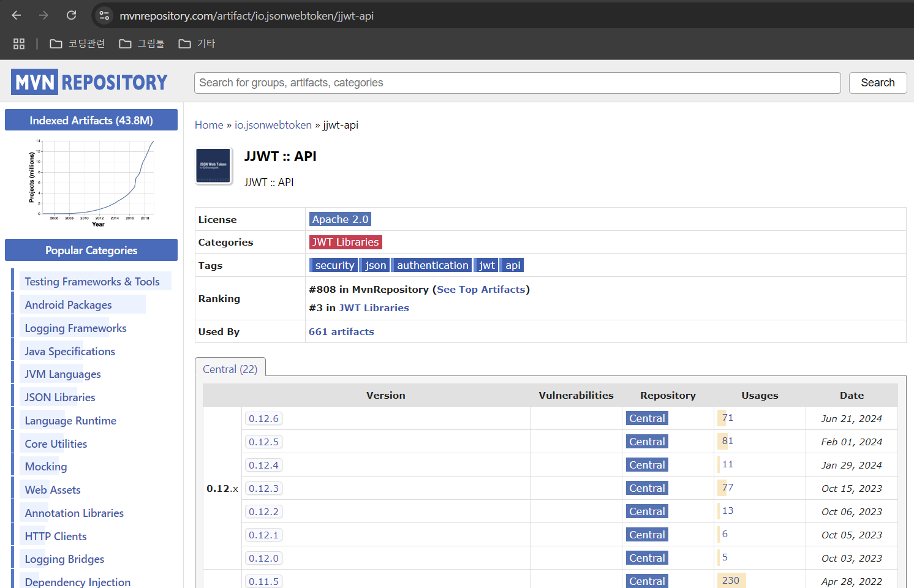Click the Jun 21, 2024 date cell
The width and height of the screenshot is (914, 588).
(852, 419)
